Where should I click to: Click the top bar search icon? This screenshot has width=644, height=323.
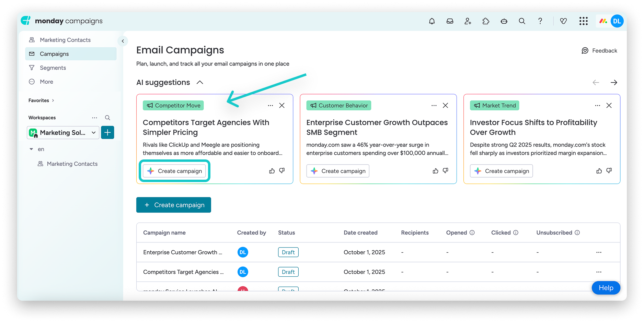click(522, 21)
